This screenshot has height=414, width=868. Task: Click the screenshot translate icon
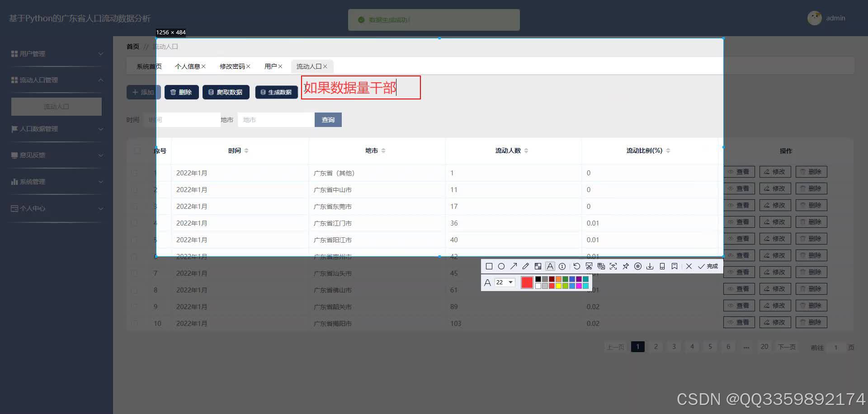(x=601, y=266)
